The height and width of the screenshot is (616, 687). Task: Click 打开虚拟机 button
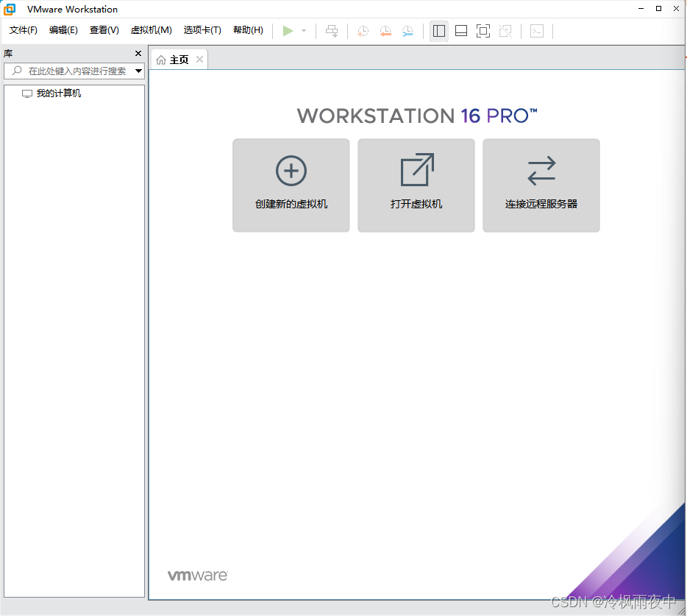click(x=416, y=185)
